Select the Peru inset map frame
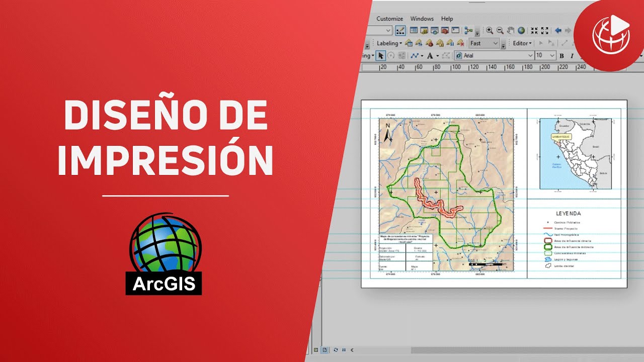The width and height of the screenshot is (644, 362). pyautogui.click(x=575, y=154)
